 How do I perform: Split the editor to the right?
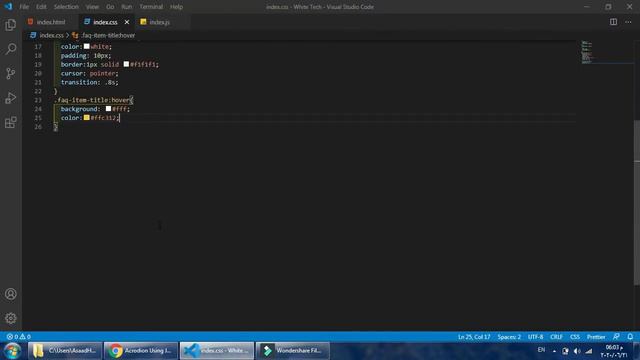click(x=613, y=22)
